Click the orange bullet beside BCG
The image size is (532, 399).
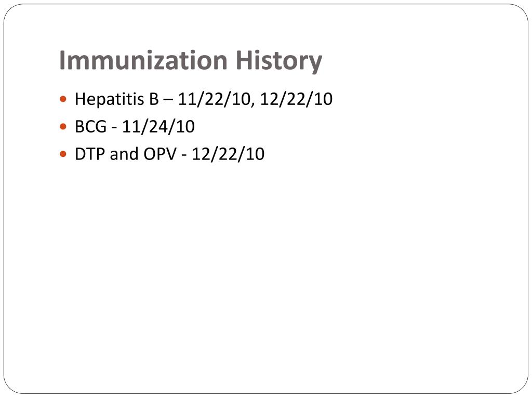click(x=63, y=127)
